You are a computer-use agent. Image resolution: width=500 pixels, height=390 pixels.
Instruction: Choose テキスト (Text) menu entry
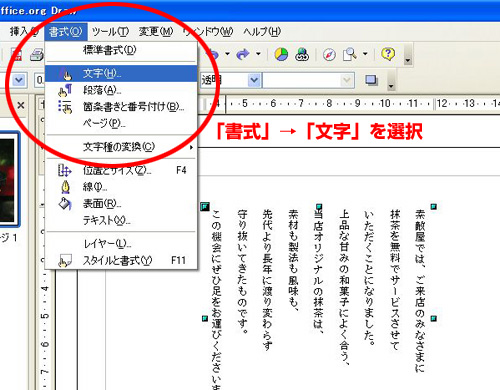point(121,220)
